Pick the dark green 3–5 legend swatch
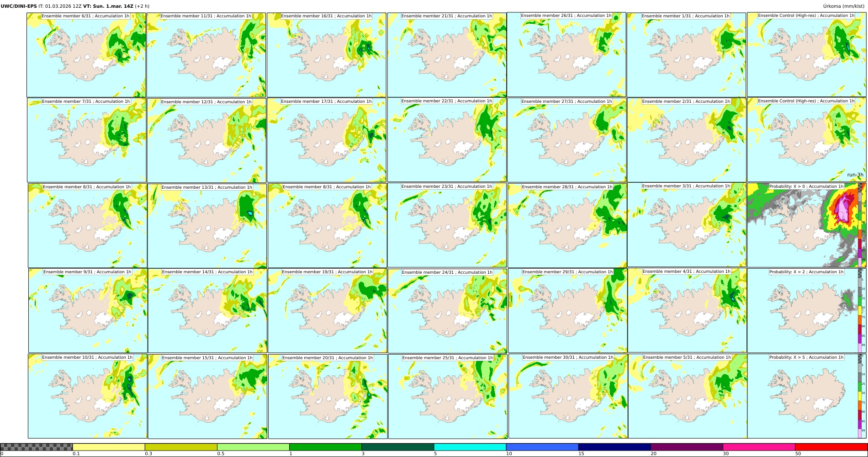The height and width of the screenshot is (457, 868). pos(397,447)
